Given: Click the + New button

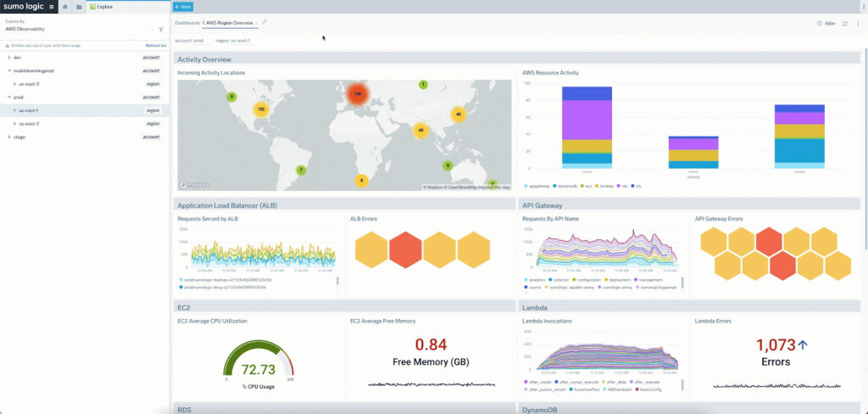Looking at the screenshot, I should pyautogui.click(x=183, y=7).
